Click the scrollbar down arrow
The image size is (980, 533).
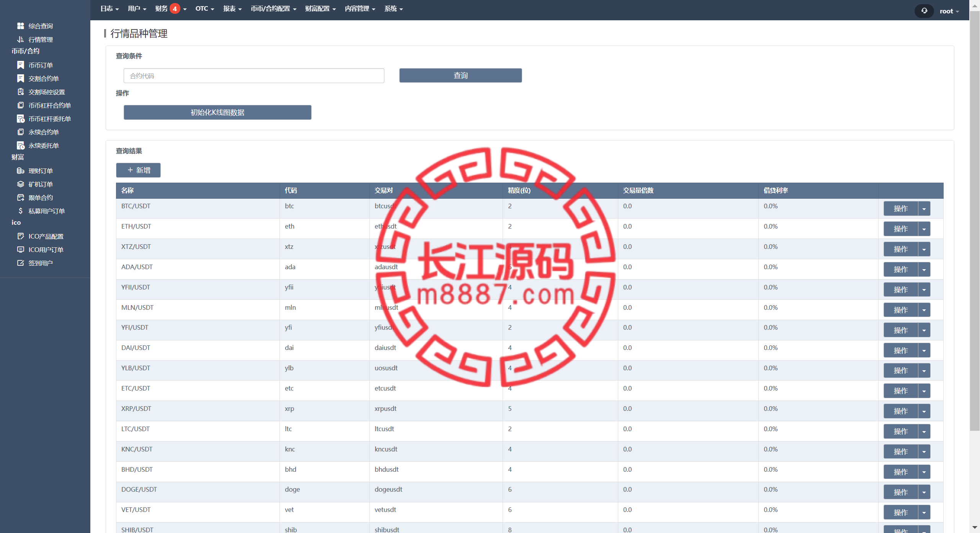[x=975, y=528]
